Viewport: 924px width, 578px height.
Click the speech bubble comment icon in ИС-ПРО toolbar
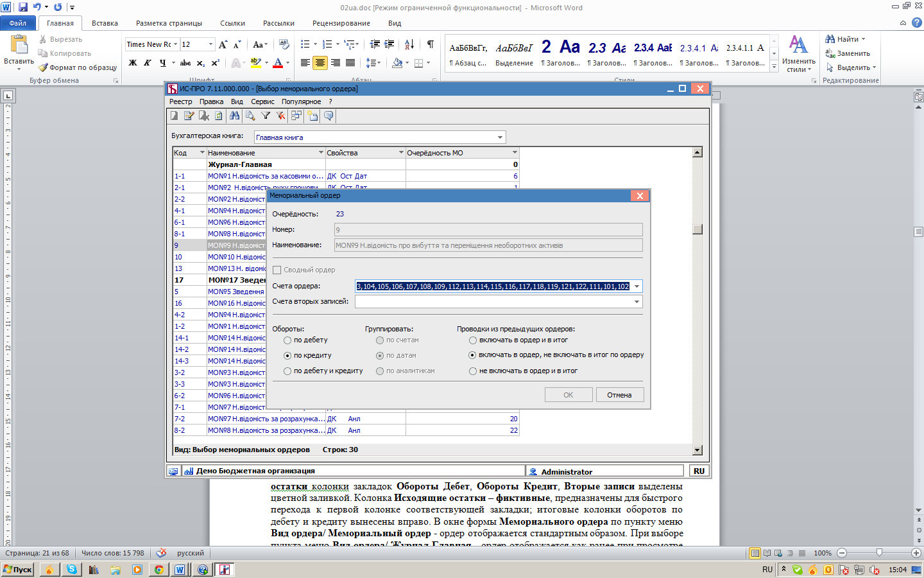(329, 116)
